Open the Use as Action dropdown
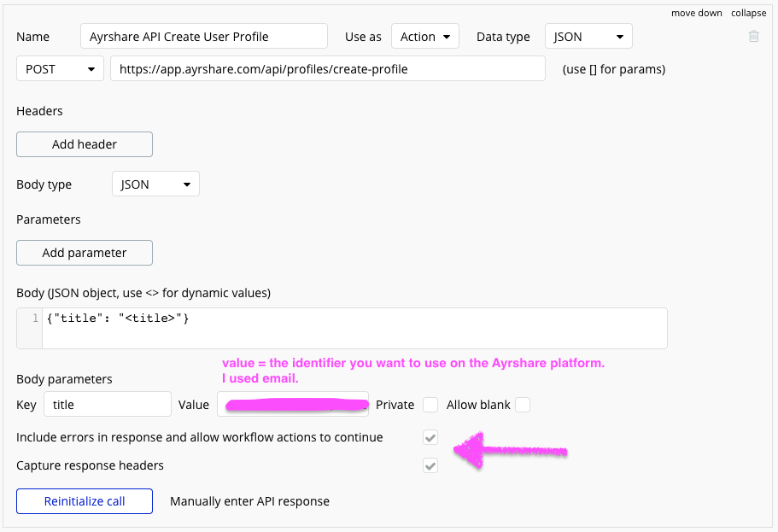 425,37
